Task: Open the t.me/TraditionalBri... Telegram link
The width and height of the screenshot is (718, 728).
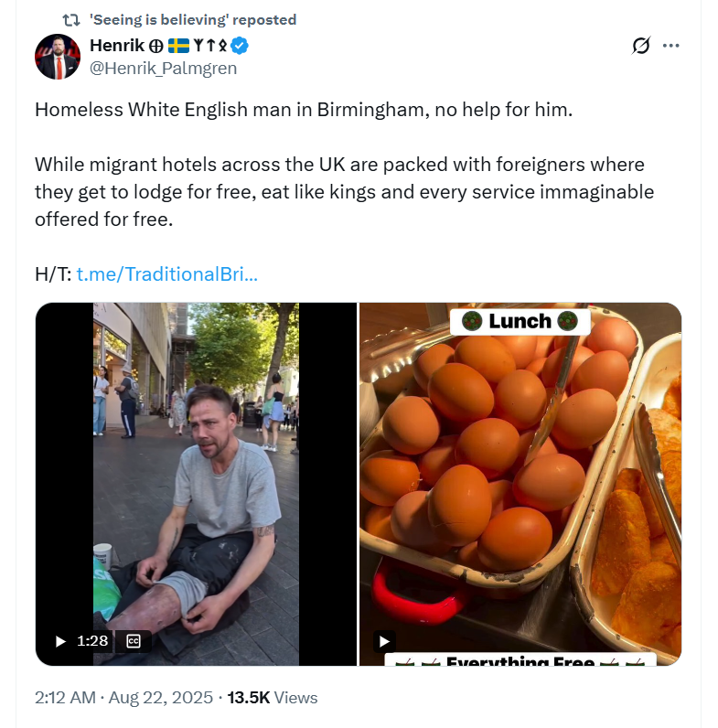Action: pos(166,273)
